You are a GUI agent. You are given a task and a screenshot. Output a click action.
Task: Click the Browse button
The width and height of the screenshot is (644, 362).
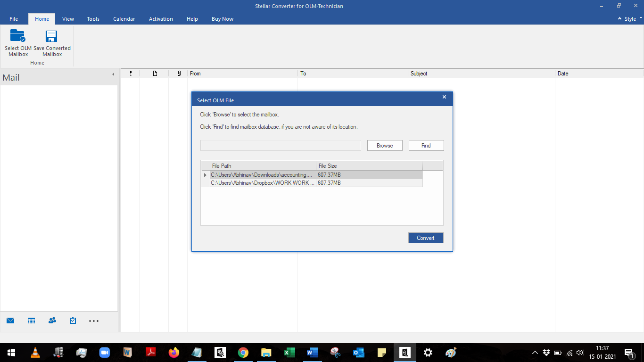(x=385, y=146)
